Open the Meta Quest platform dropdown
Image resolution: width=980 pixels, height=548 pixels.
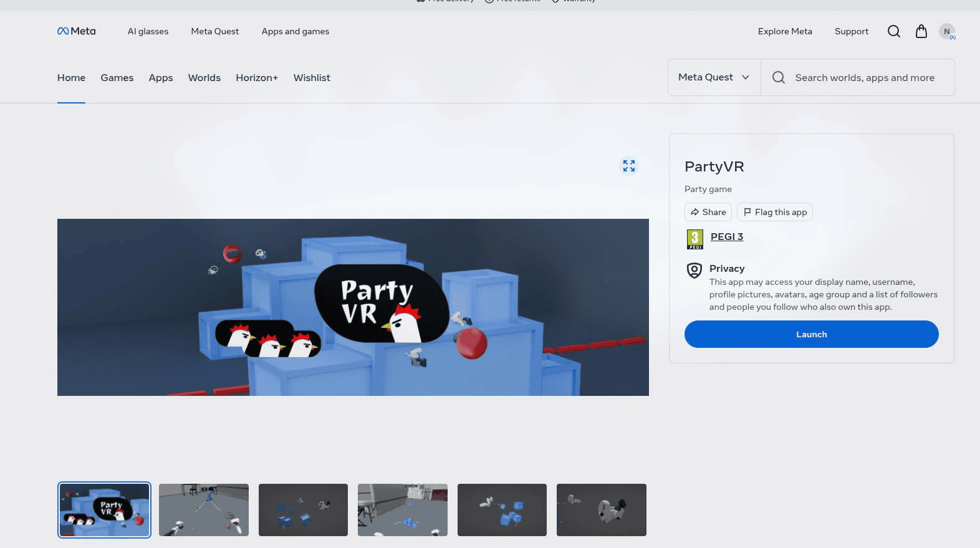click(x=714, y=77)
